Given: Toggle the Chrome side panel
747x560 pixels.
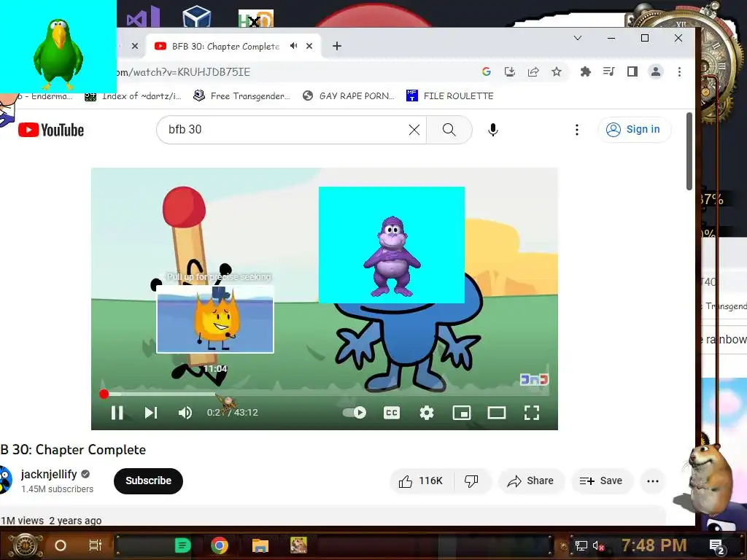Looking at the screenshot, I should tap(632, 71).
